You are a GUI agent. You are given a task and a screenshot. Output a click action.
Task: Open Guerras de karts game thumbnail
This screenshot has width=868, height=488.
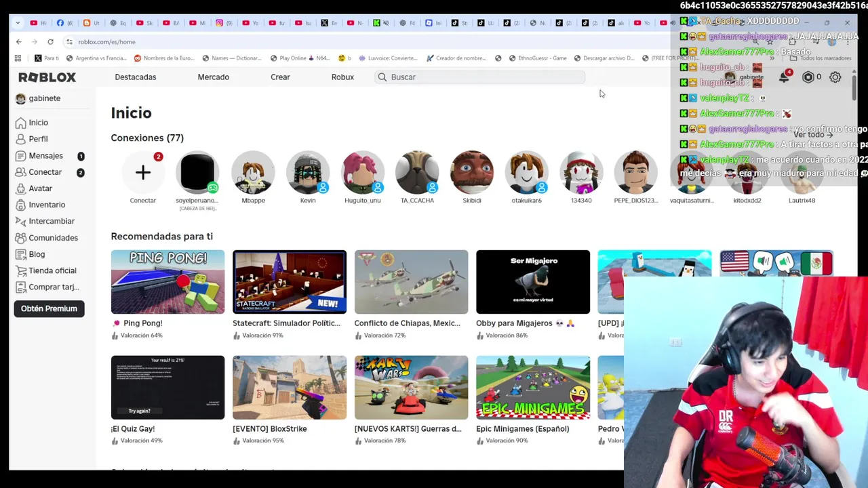(411, 388)
